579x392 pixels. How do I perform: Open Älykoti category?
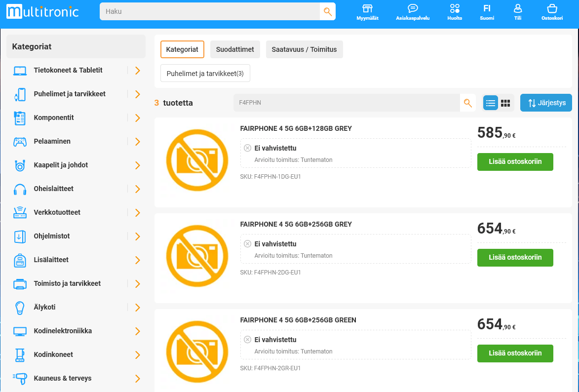point(45,307)
